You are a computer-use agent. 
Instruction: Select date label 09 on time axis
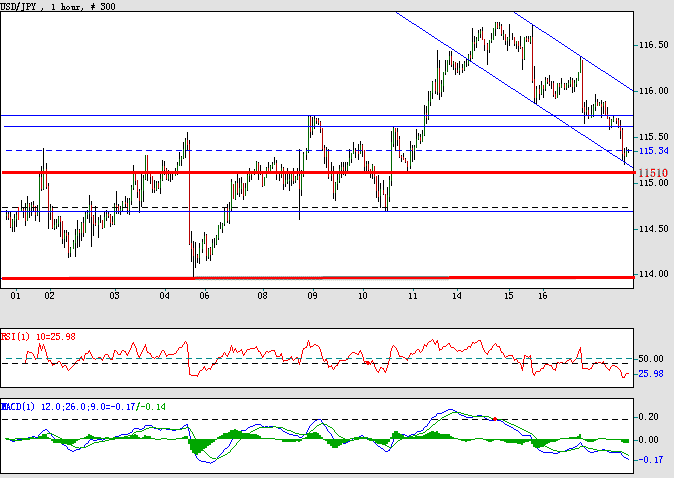[312, 296]
